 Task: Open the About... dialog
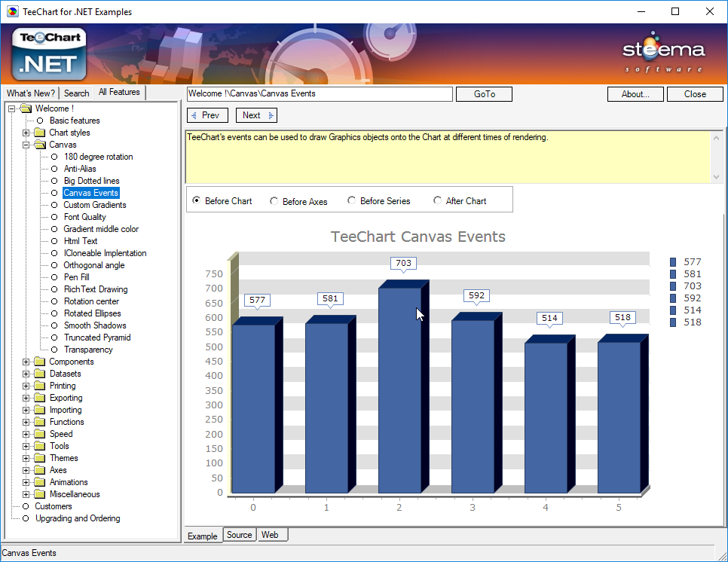[635, 94]
